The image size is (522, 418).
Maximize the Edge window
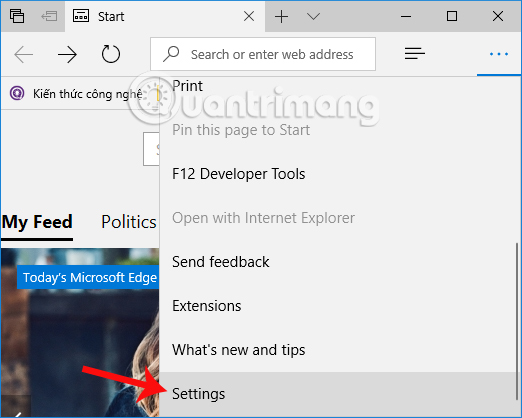point(452,16)
